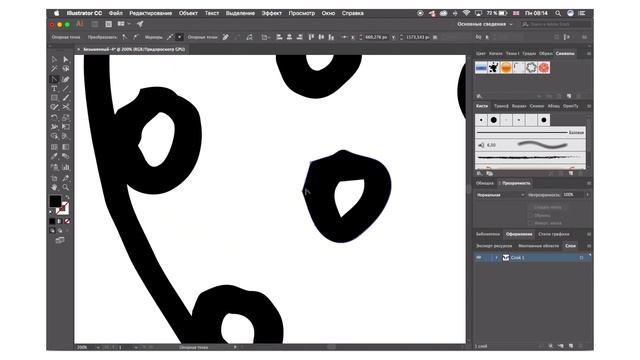The height and width of the screenshot is (360, 640).
Task: Open the 'Основные сведения' workspace dropdown
Action: pyautogui.click(x=484, y=24)
